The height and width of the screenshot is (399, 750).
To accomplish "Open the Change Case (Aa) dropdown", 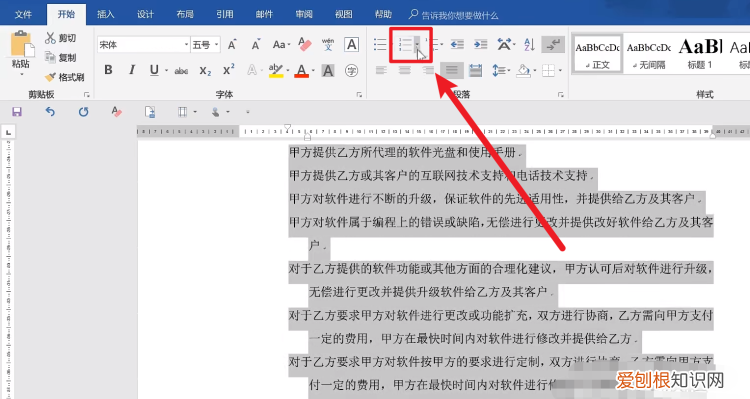I will click(x=281, y=44).
